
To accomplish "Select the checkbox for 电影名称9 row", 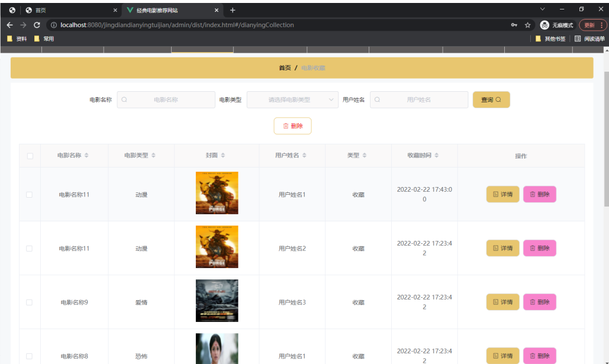I will pos(29,302).
